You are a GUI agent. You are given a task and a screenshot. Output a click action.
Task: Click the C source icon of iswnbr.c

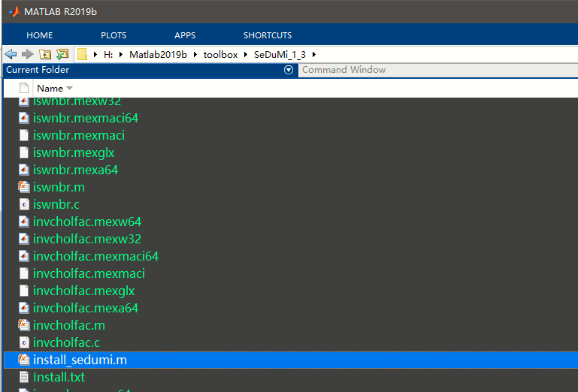click(x=24, y=204)
